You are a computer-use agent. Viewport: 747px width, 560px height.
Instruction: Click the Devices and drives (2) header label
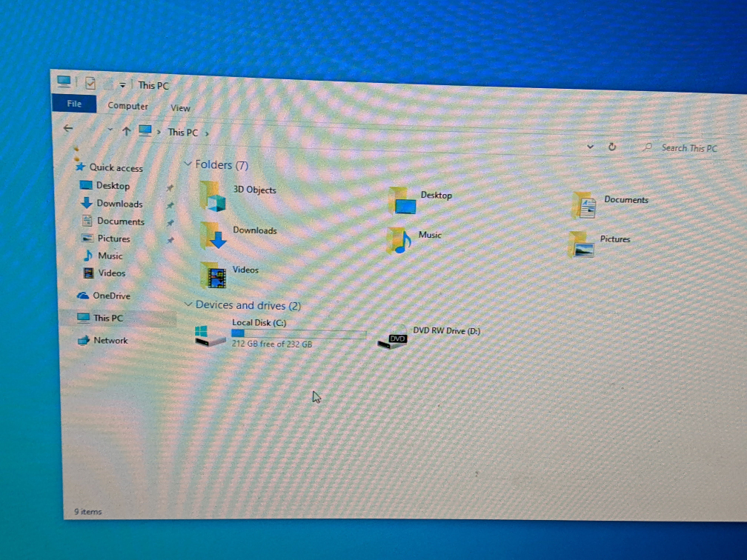click(x=248, y=305)
